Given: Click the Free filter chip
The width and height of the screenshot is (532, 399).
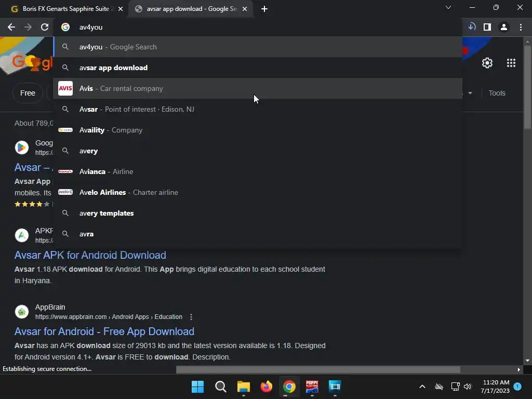Looking at the screenshot, I should click(x=28, y=93).
